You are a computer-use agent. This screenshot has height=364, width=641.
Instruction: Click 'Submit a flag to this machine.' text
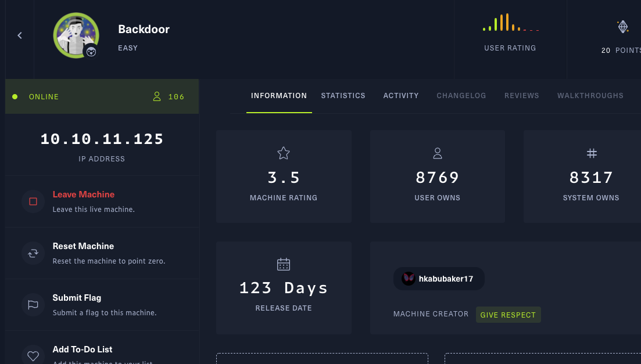[x=105, y=312]
